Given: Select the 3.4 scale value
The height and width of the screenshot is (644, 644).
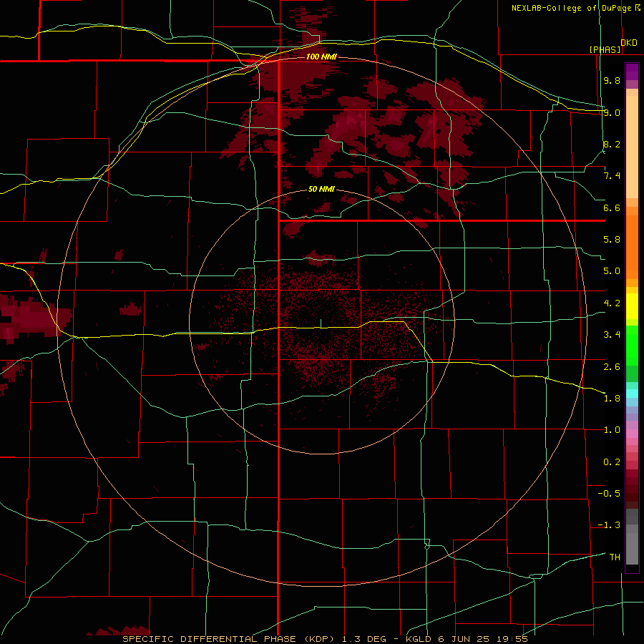Looking at the screenshot, I should [x=612, y=335].
